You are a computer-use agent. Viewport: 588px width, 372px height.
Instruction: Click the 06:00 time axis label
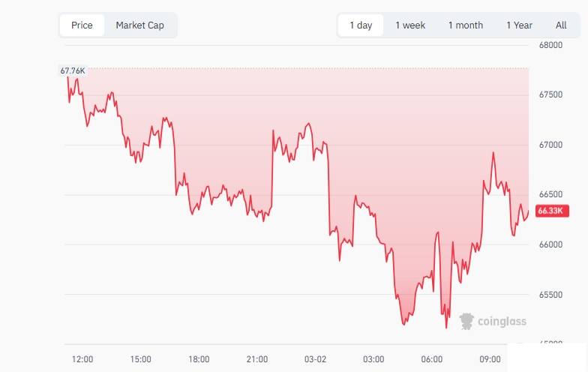point(432,359)
